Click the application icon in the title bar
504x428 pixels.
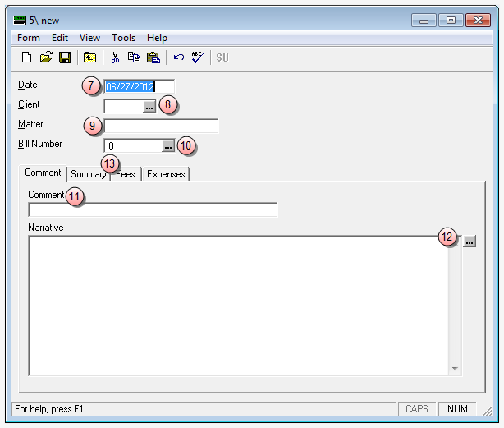tap(19, 21)
